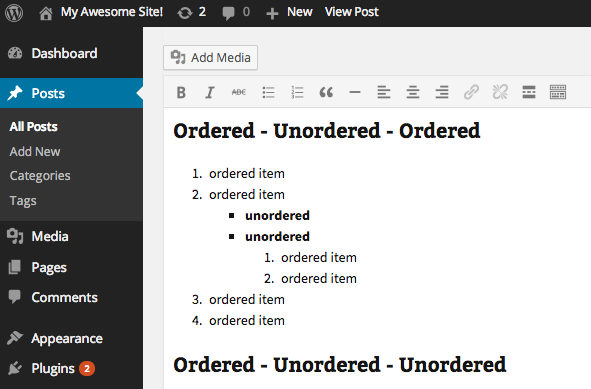Open Add New under Posts

(35, 152)
